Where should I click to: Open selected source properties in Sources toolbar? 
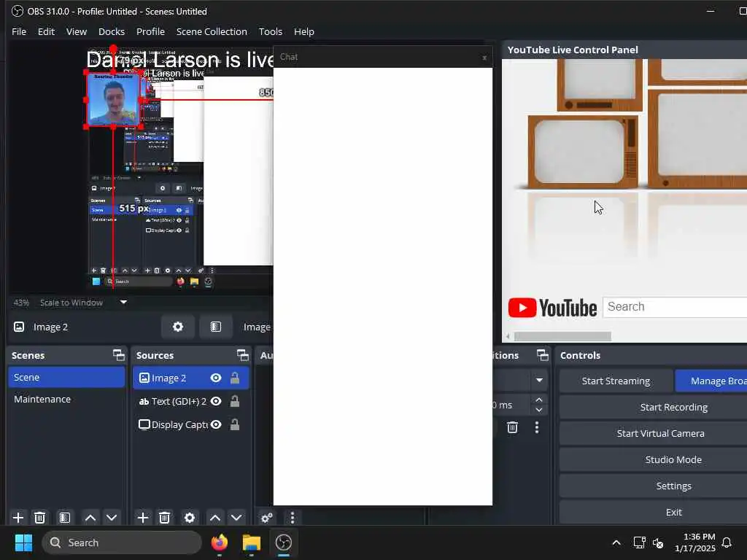189,518
